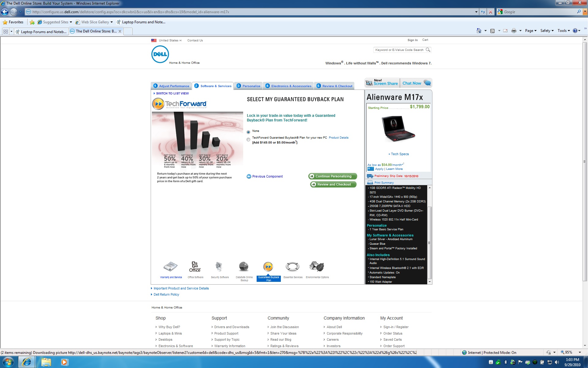The image size is (588, 368).
Task: Expand Important Product and Service Details
Action: pyautogui.click(x=181, y=289)
